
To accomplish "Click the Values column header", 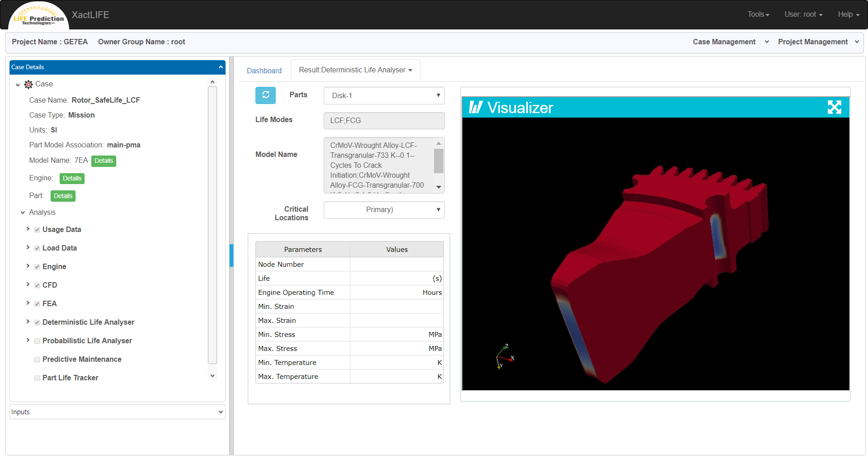I will pyautogui.click(x=397, y=250).
